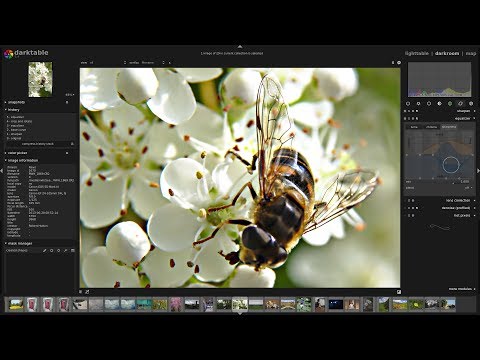Select ellipse shape in mask manager
The height and width of the screenshot is (360, 480).
click(59, 250)
